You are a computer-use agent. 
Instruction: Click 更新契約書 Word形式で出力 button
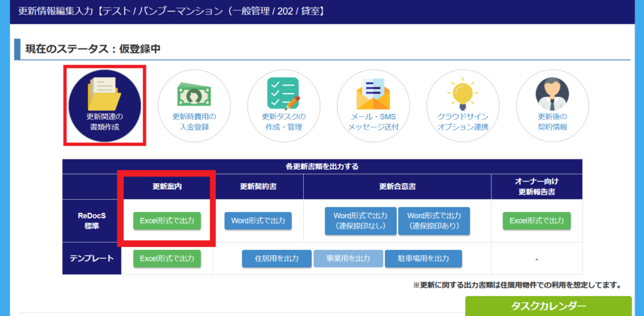click(258, 221)
